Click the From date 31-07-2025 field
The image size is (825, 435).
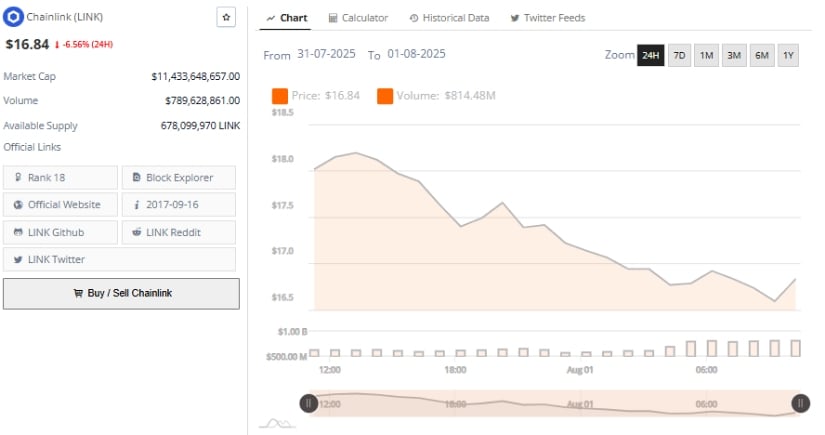(x=326, y=54)
